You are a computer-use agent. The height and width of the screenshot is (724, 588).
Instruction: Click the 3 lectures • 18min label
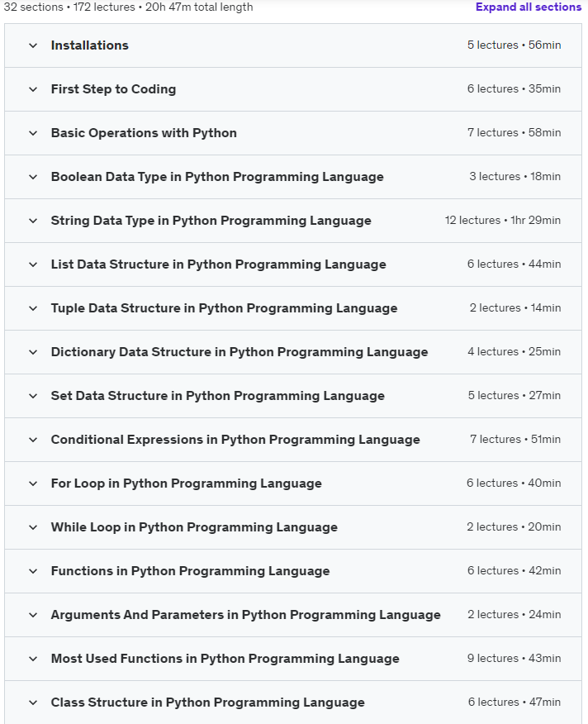click(515, 177)
